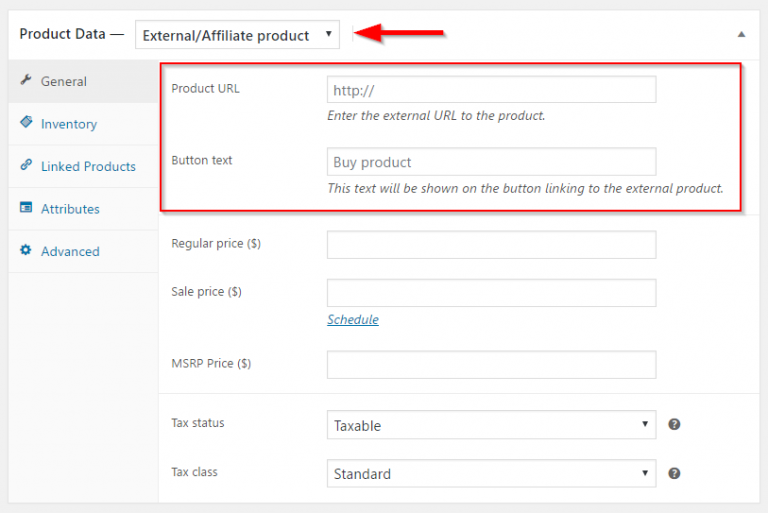Screen dimensions: 768x513
Task: Select the Sale price input field
Action: [x=491, y=293]
